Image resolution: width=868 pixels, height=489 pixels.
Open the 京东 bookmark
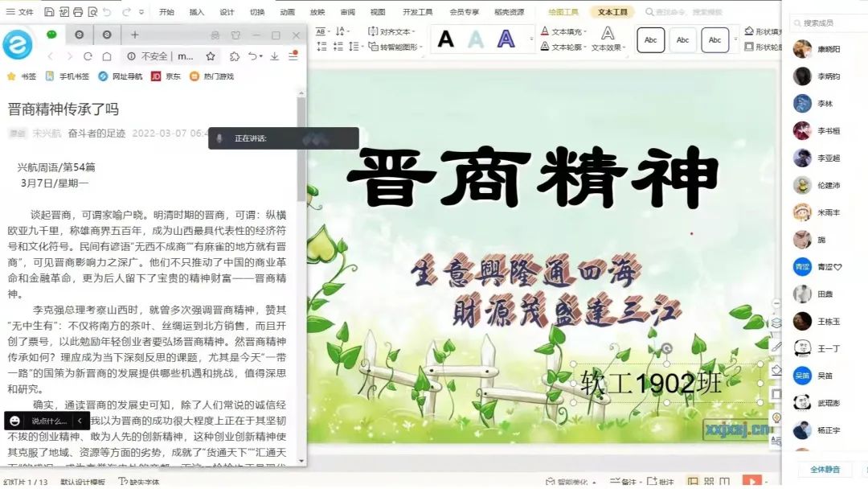point(166,76)
